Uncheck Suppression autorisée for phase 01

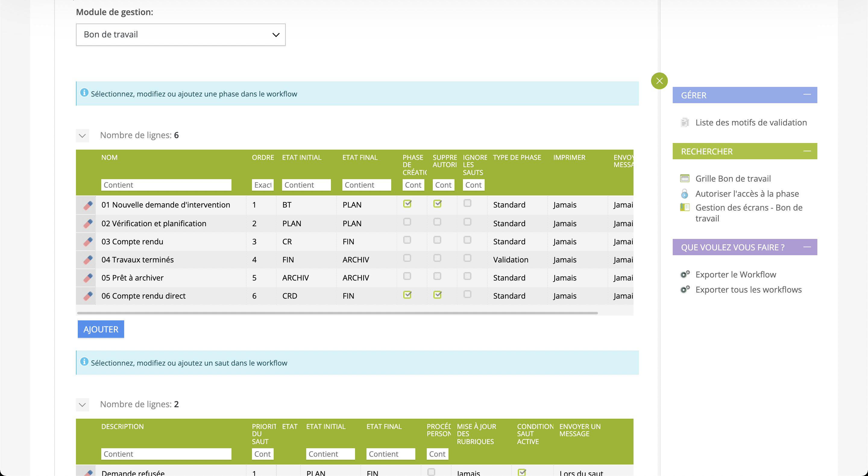437,203
